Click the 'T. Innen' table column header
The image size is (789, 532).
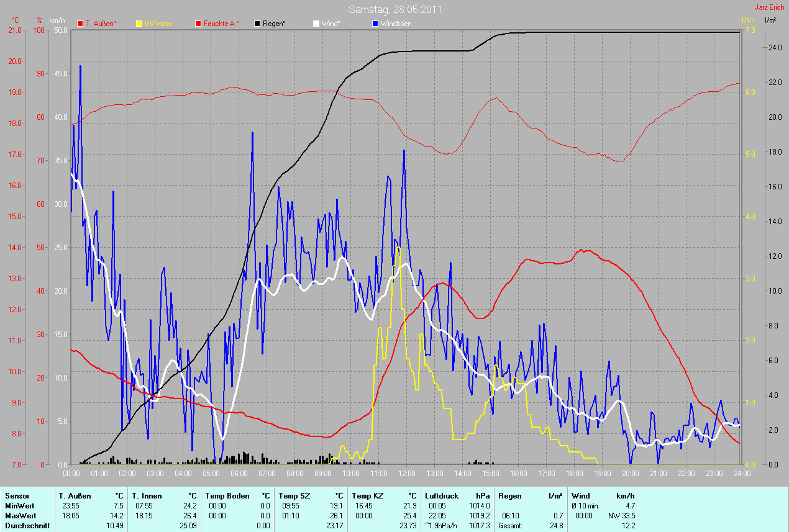click(147, 496)
